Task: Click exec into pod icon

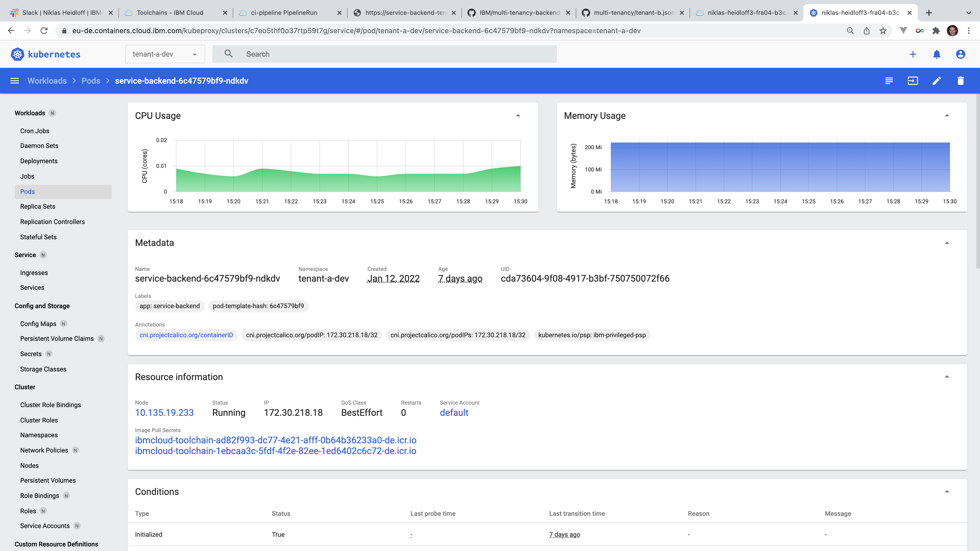Action: coord(913,81)
